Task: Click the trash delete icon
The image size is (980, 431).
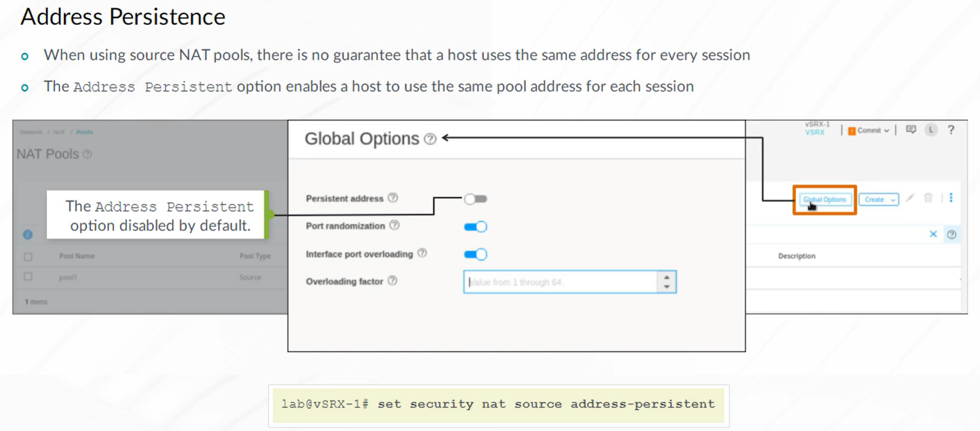Action: click(928, 198)
